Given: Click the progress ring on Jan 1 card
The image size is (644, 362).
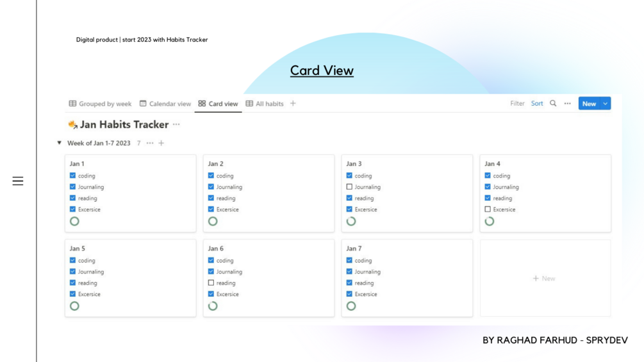Looking at the screenshot, I should click(x=74, y=221).
